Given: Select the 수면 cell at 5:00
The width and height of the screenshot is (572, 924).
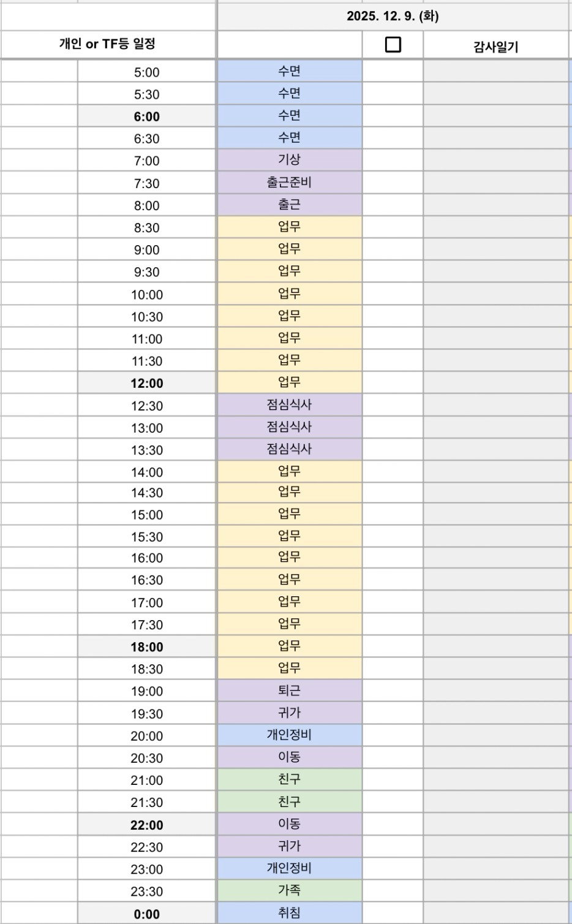Looking at the screenshot, I should [x=289, y=71].
